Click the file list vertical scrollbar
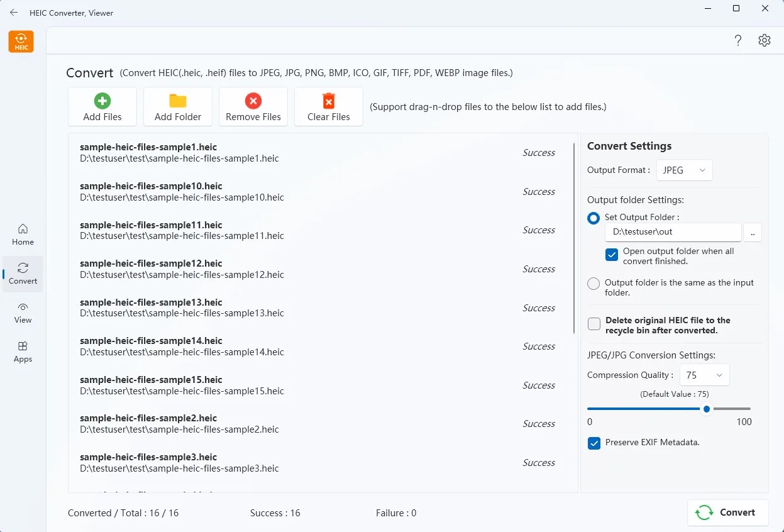This screenshot has height=532, width=784. coord(575,239)
